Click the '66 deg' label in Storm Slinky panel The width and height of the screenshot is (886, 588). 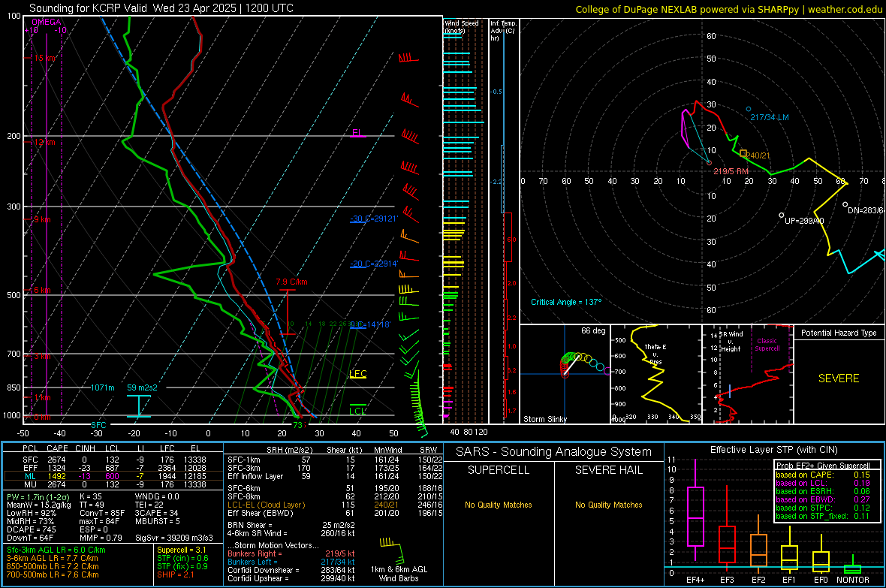point(593,330)
